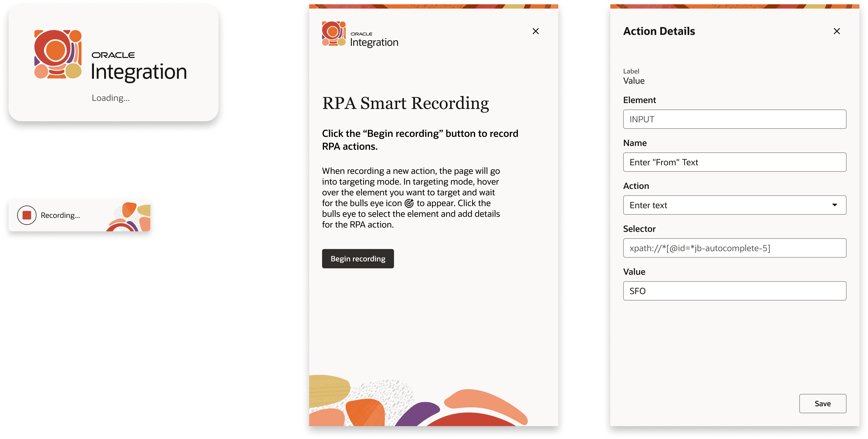The height and width of the screenshot is (439, 868).
Task: Focus the Selector xpath field
Action: pyautogui.click(x=734, y=248)
